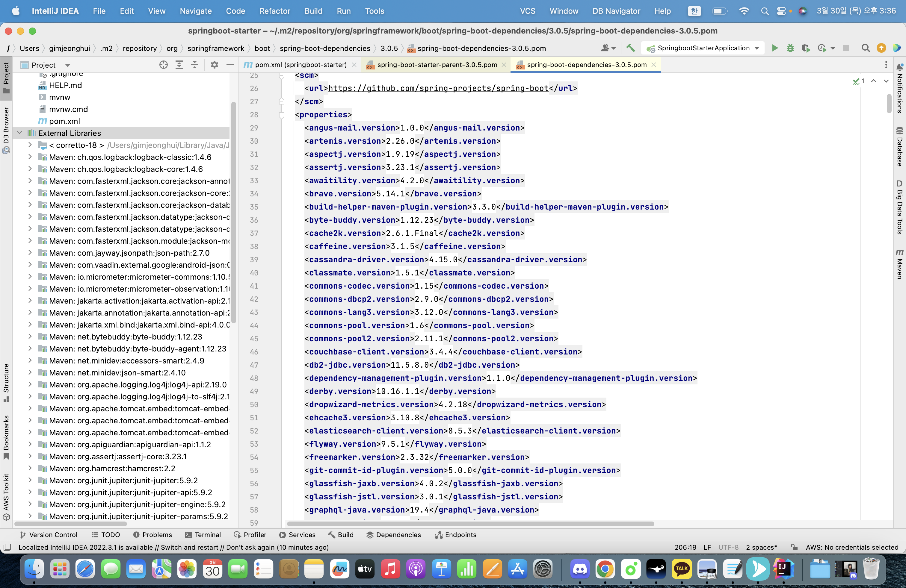Click the Debug bug icon in toolbar
The height and width of the screenshot is (588, 906).
click(x=790, y=48)
